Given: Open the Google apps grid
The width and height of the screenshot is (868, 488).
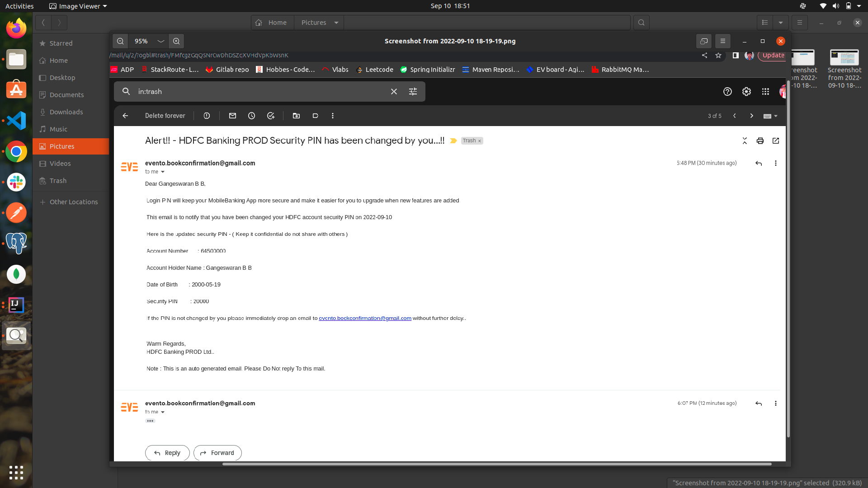Looking at the screenshot, I should (x=765, y=91).
